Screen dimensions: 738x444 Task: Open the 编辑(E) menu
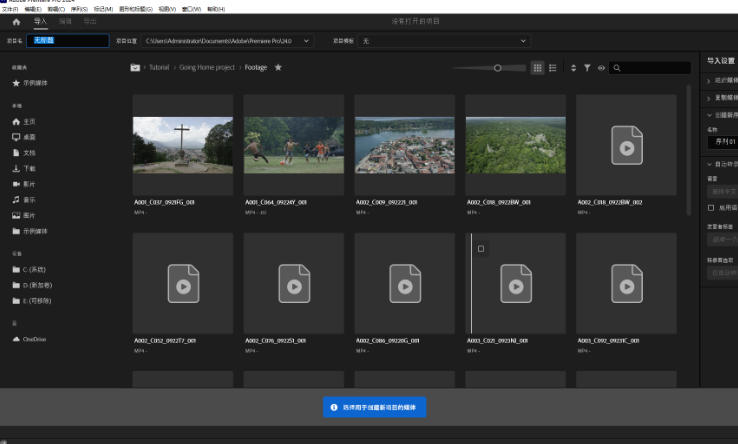click(x=33, y=9)
